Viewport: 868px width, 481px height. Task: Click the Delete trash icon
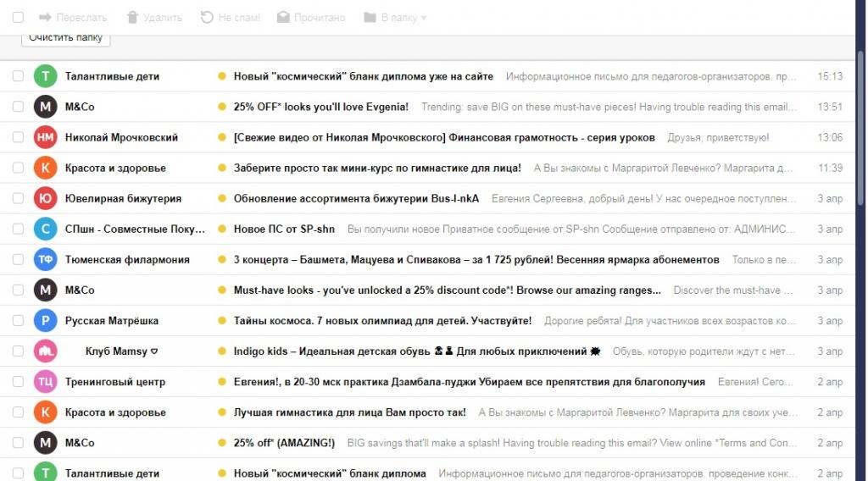[x=131, y=17]
